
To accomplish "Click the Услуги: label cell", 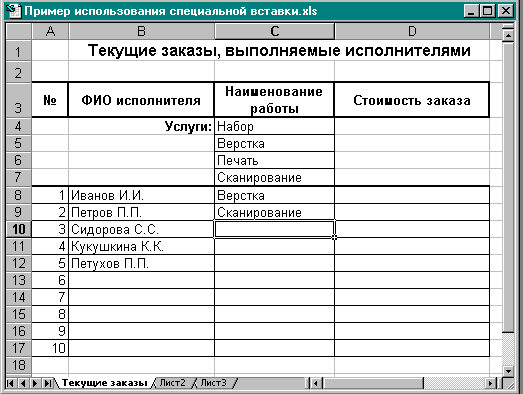I will [141, 126].
